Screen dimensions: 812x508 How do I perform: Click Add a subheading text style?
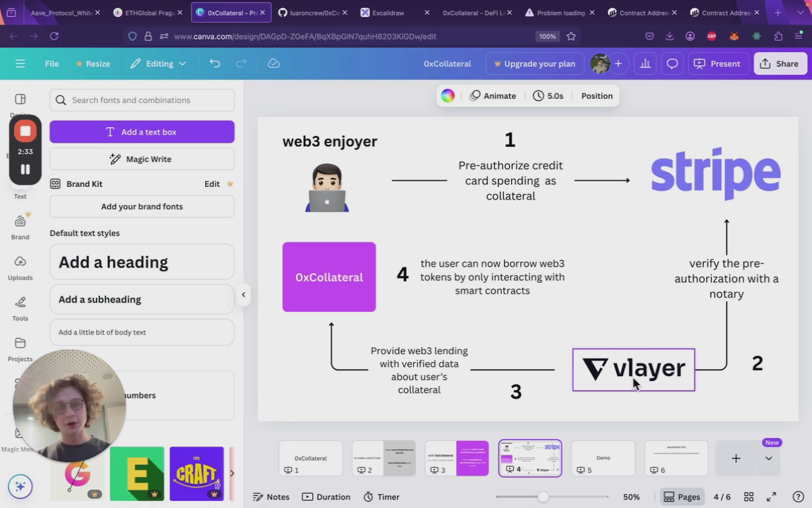tap(142, 299)
